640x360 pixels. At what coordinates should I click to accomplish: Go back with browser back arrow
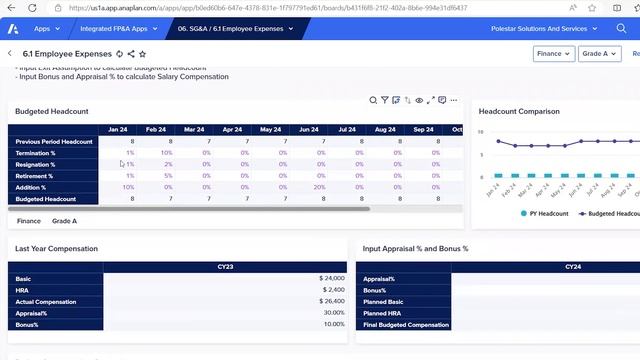pyautogui.click(x=11, y=7)
